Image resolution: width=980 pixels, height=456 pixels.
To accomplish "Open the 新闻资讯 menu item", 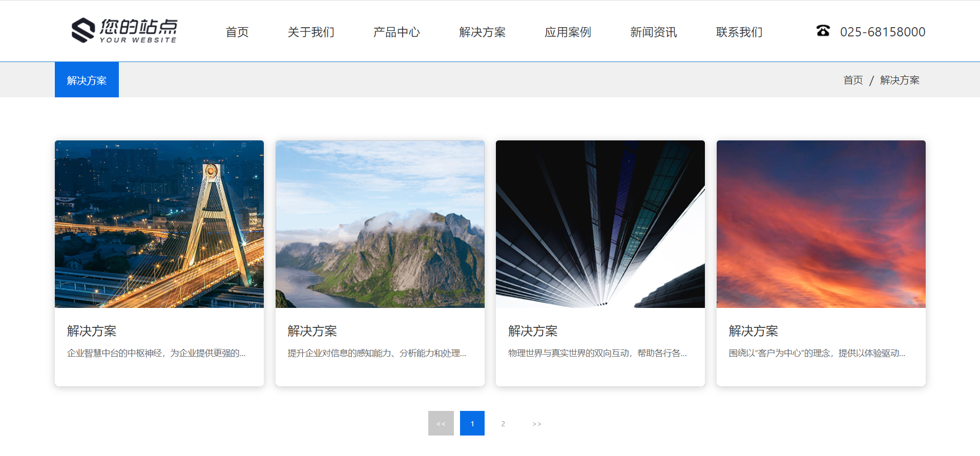I will coord(653,32).
